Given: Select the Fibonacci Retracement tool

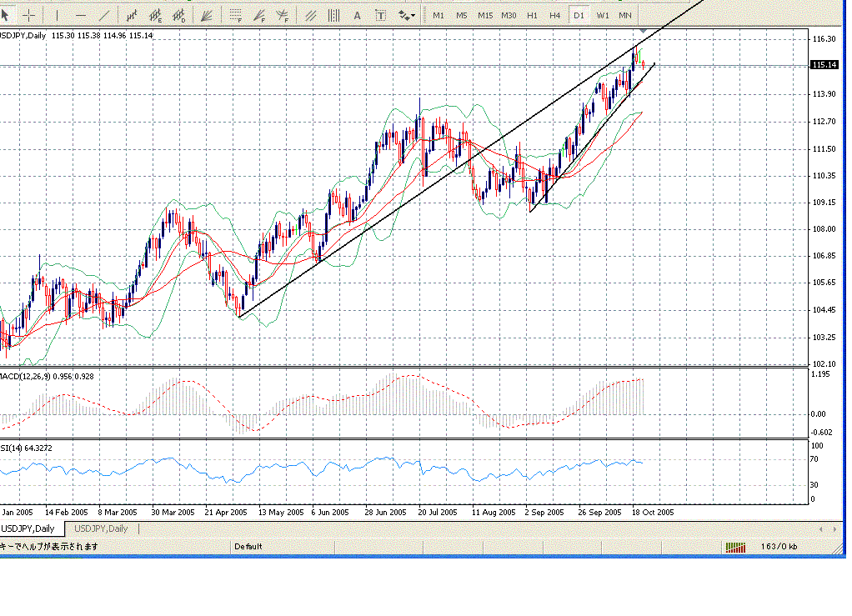Looking at the screenshot, I should (236, 15).
